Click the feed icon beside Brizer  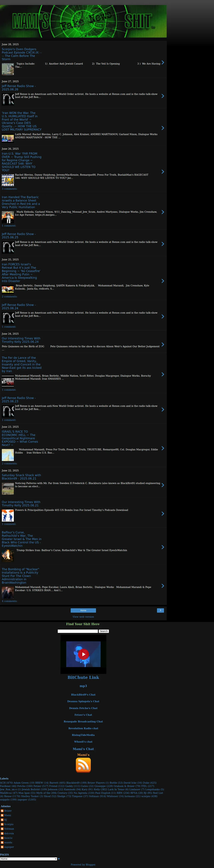pyautogui.click(x=2, y=811)
